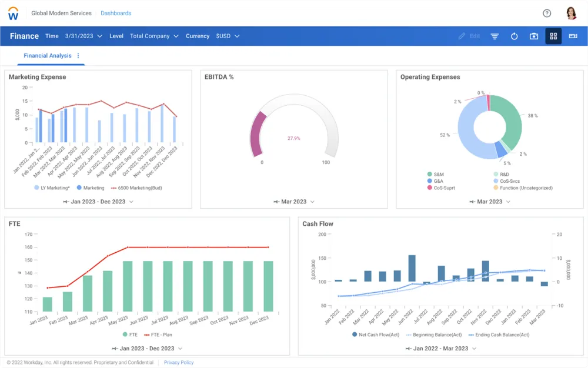This screenshot has height=368, width=588.
Task: Click Global Modern Services breadcrumb
Action: click(x=62, y=13)
